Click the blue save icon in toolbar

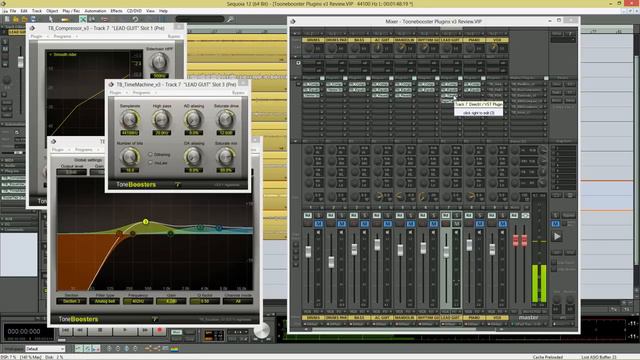pyautogui.click(x=33, y=19)
